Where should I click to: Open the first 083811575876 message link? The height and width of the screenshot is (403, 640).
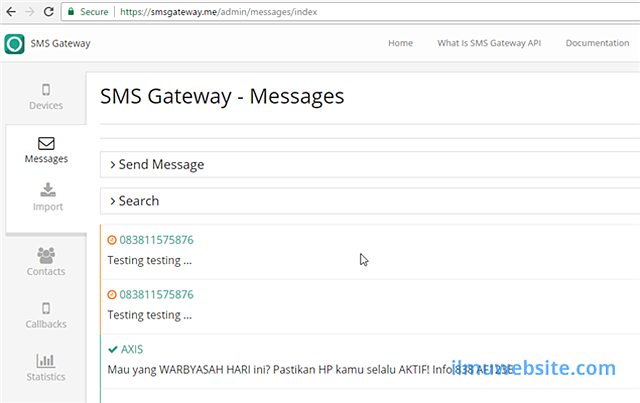pos(156,240)
